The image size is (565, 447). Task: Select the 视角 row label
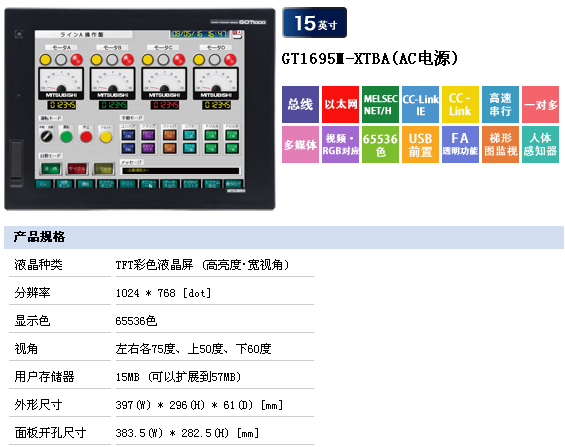(x=26, y=349)
